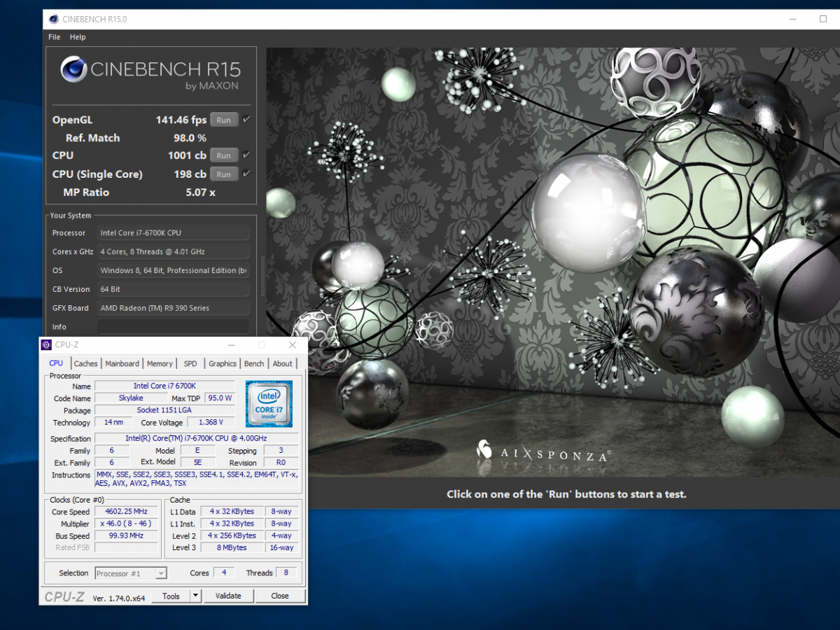
Task: Click the OpenGL score 141.46 fps
Action: coord(181,120)
